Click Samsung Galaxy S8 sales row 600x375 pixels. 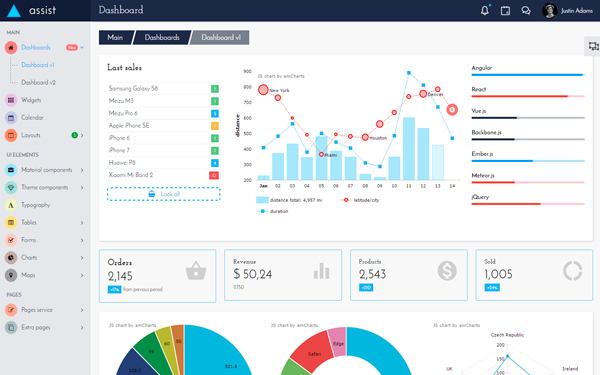point(163,89)
